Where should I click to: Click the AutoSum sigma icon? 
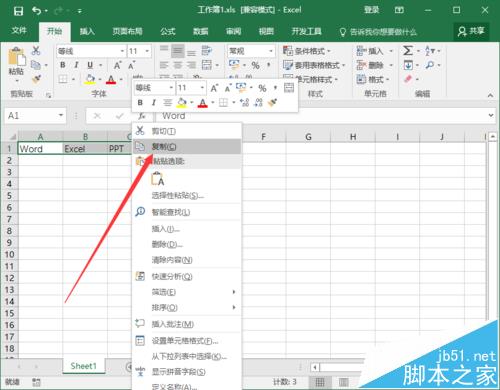(408, 51)
